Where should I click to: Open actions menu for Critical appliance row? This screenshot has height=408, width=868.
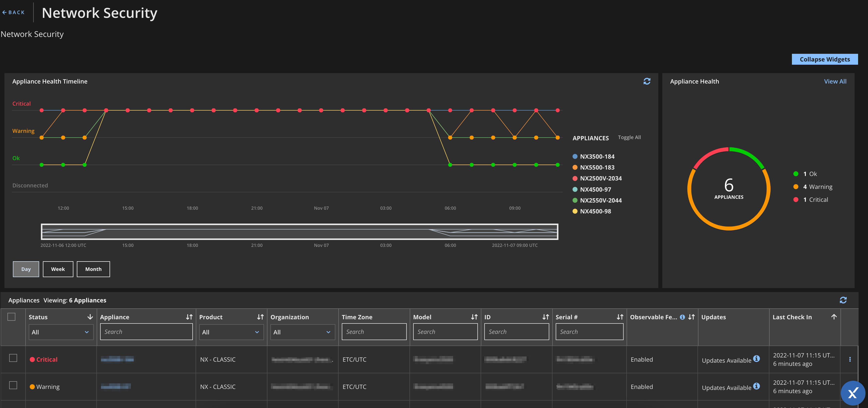pyautogui.click(x=850, y=359)
